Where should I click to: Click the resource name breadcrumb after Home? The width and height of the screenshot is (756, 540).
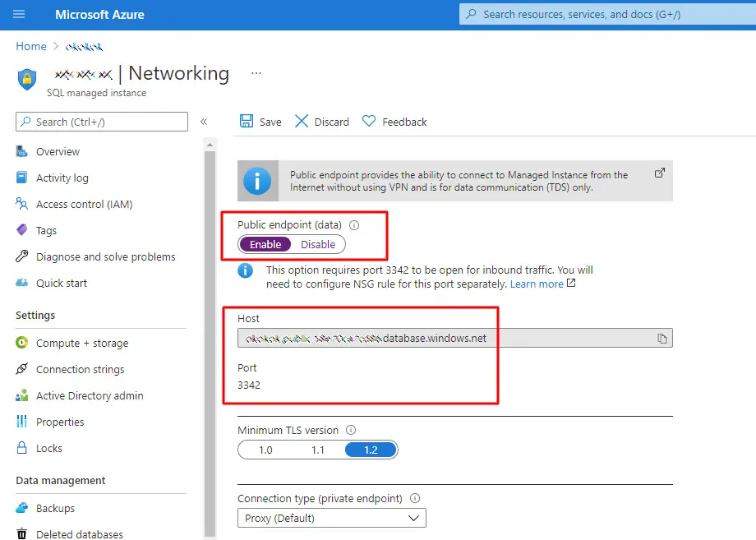[84, 47]
